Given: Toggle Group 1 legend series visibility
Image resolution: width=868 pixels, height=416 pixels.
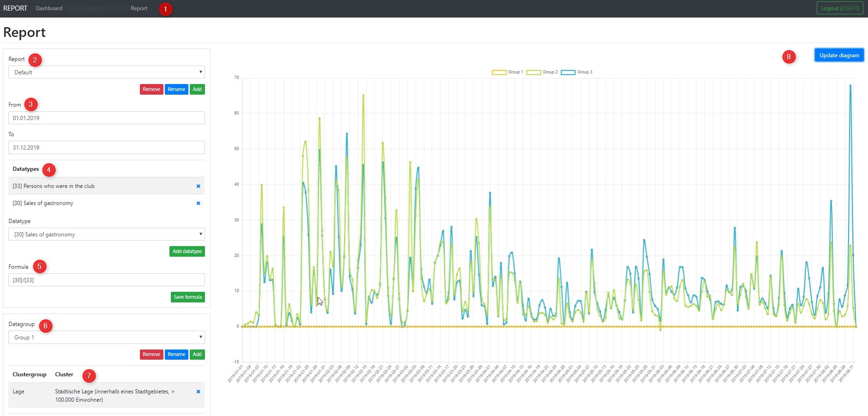Looking at the screenshot, I should pyautogui.click(x=507, y=72).
